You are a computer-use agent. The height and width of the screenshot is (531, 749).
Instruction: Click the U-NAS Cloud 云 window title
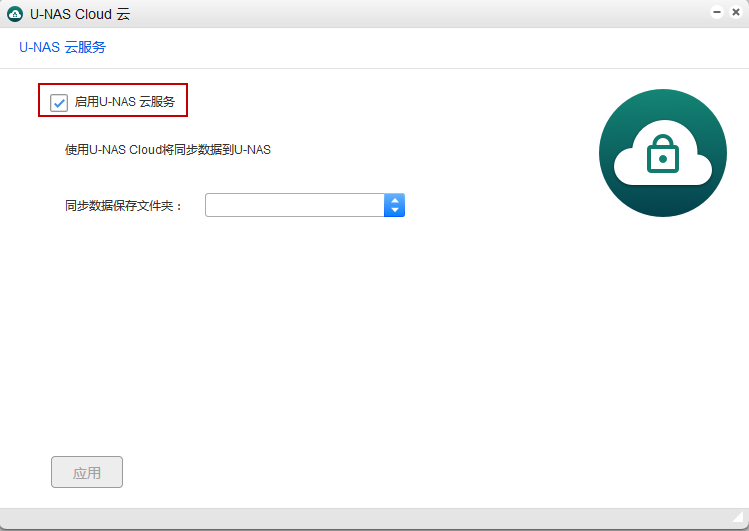80,14
